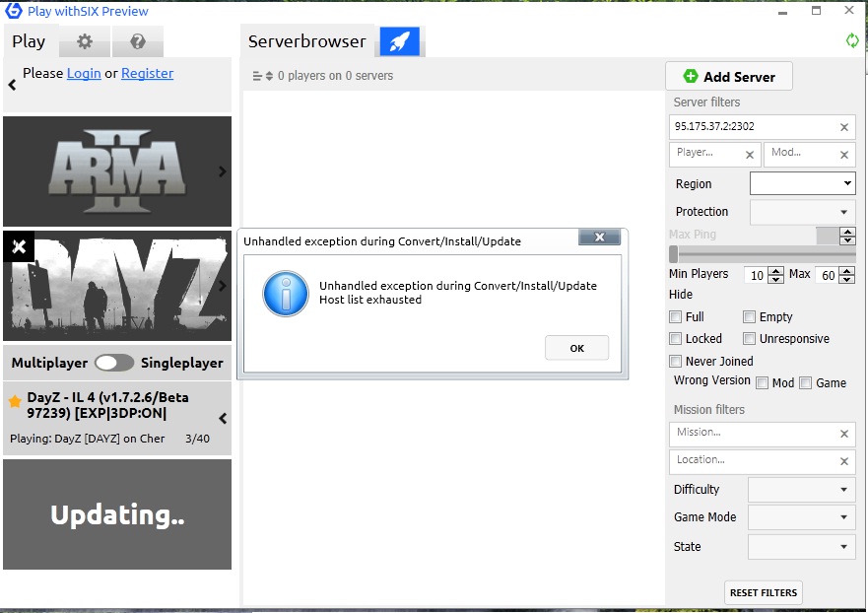Click the X icon on DayZ banner
868x613 pixels.
click(19, 247)
